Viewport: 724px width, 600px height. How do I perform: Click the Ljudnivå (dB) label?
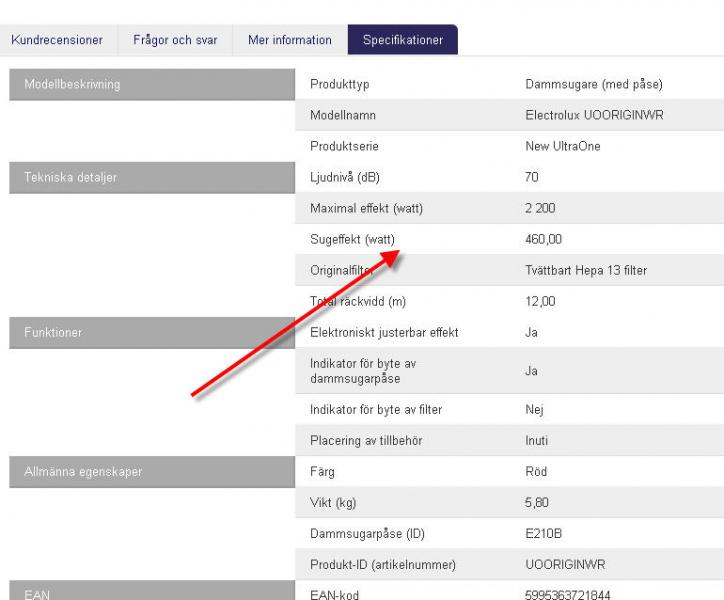345,178
